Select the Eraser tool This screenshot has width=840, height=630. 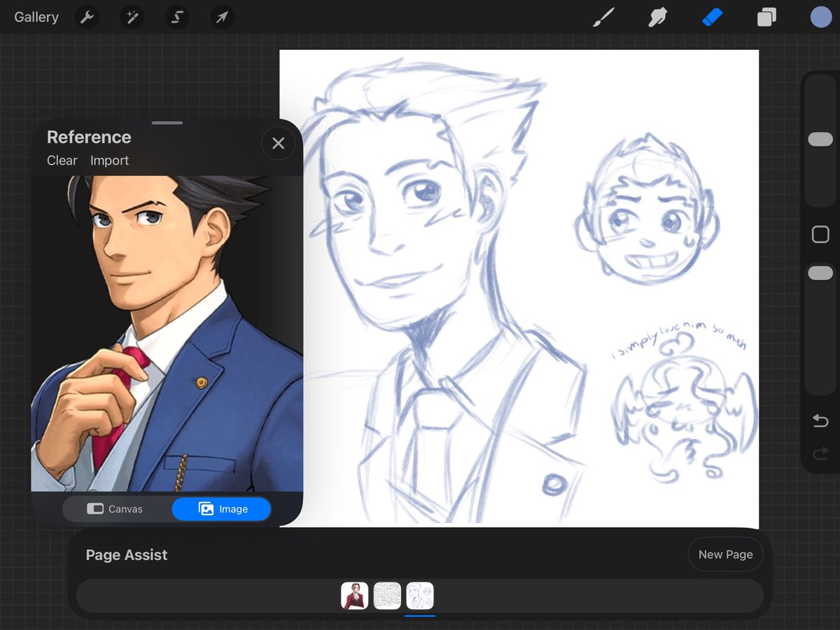pos(712,17)
